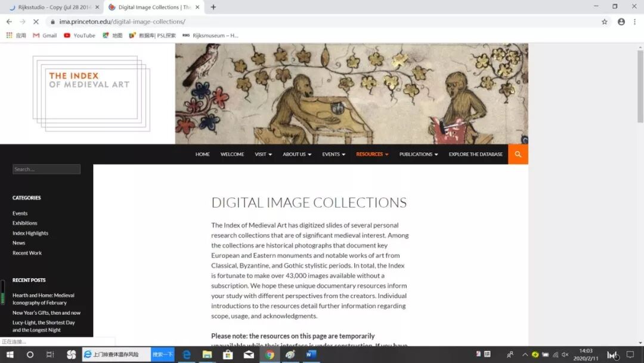The image size is (644, 363).
Task: Click the browser back arrow
Action: tap(9, 21)
